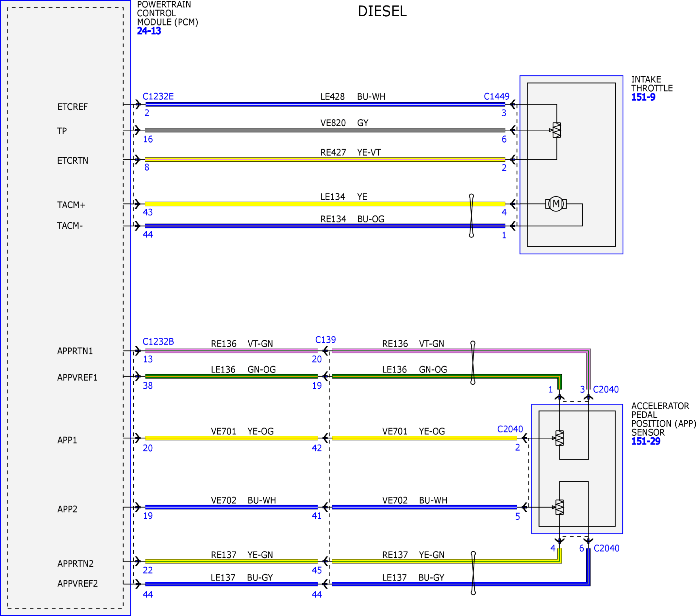Click the RE134 BU-OG wire label
696x616 pixels.
click(x=352, y=219)
